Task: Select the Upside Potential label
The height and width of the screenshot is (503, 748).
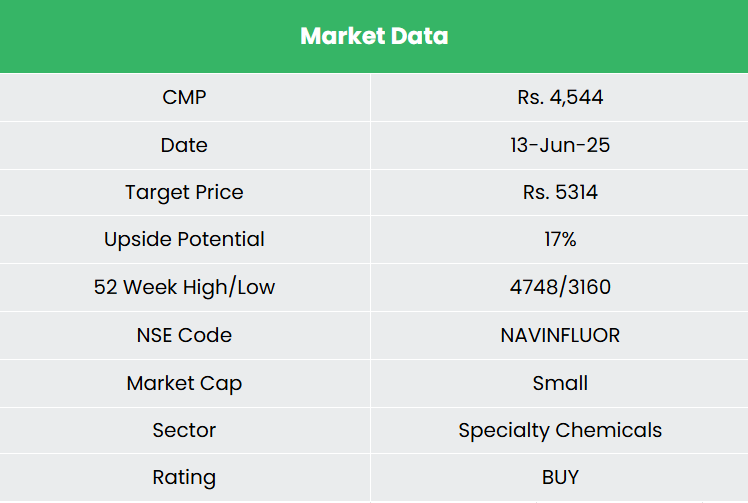Action: [x=184, y=240]
